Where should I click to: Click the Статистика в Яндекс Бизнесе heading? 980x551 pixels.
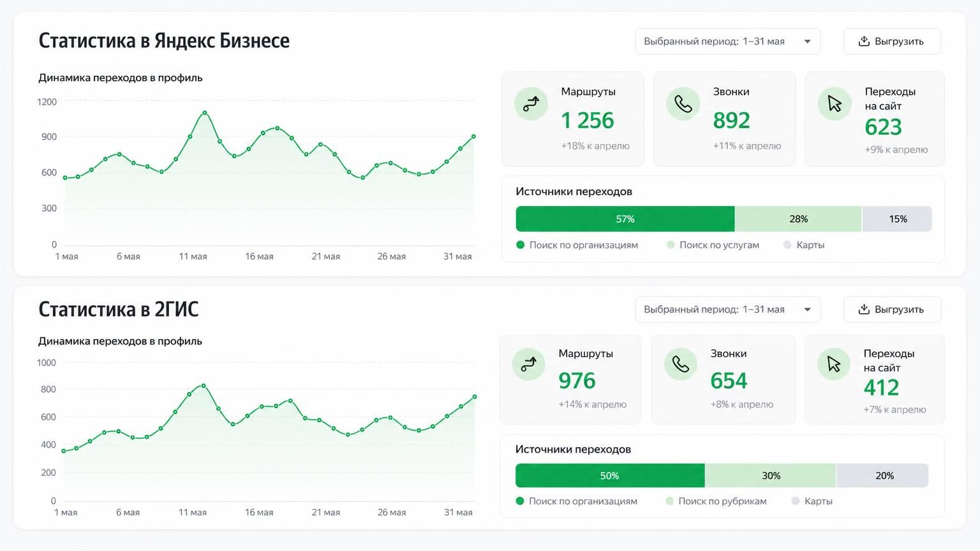point(164,41)
